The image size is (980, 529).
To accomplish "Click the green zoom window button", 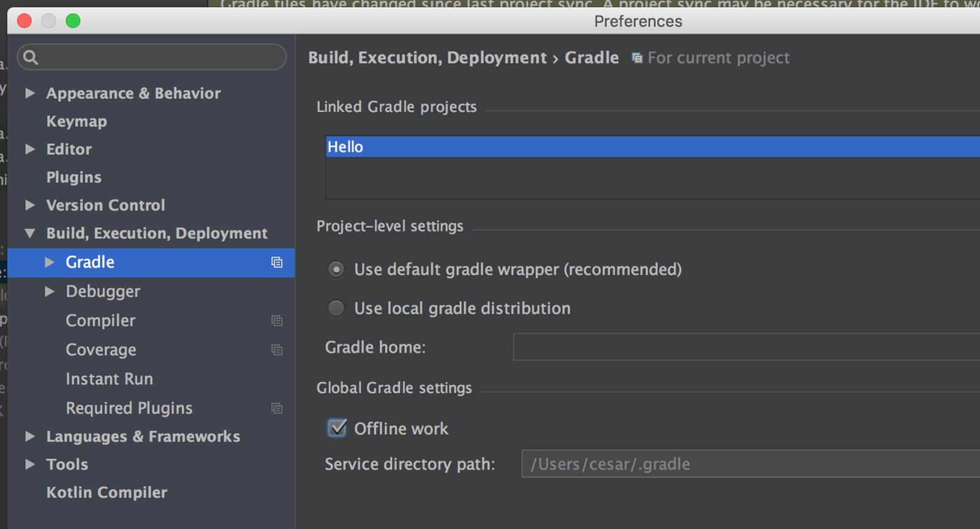I will tap(73, 21).
